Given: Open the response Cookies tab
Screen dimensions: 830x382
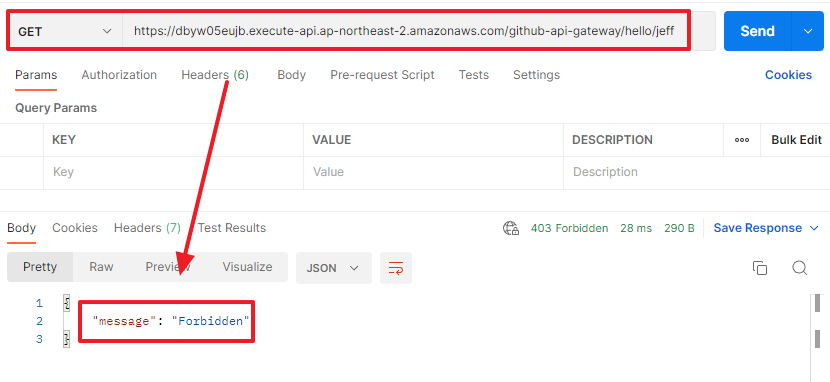Looking at the screenshot, I should pyautogui.click(x=75, y=228).
